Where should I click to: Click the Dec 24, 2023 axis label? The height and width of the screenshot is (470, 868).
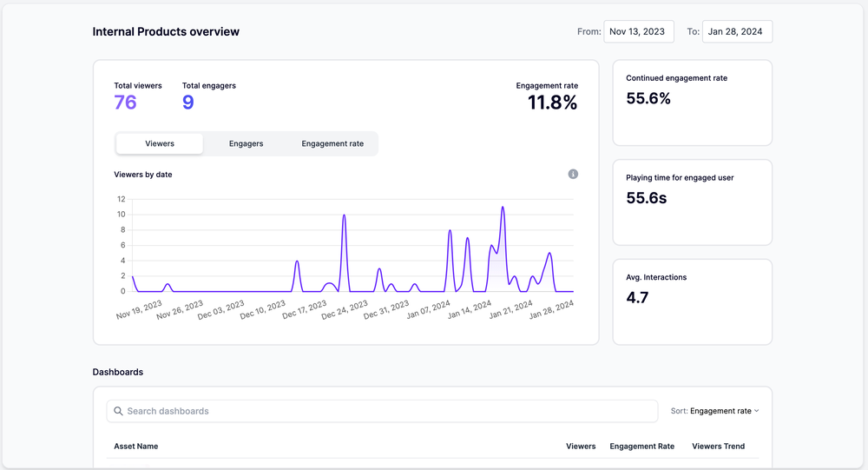pyautogui.click(x=345, y=309)
